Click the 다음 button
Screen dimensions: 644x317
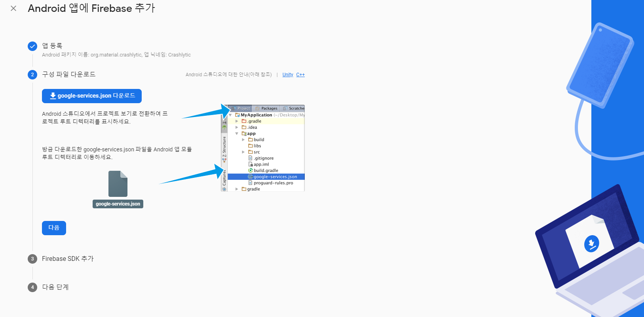tap(54, 228)
